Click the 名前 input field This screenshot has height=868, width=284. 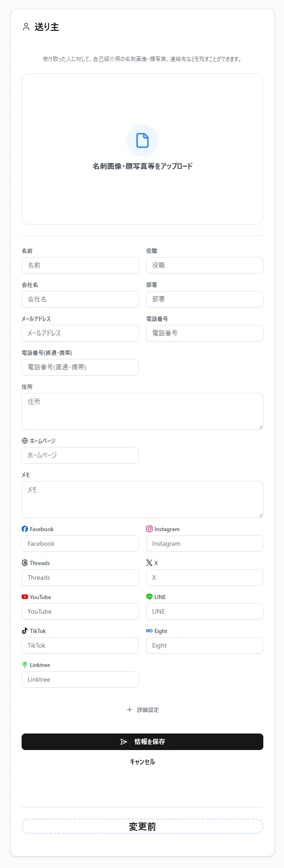(80, 265)
